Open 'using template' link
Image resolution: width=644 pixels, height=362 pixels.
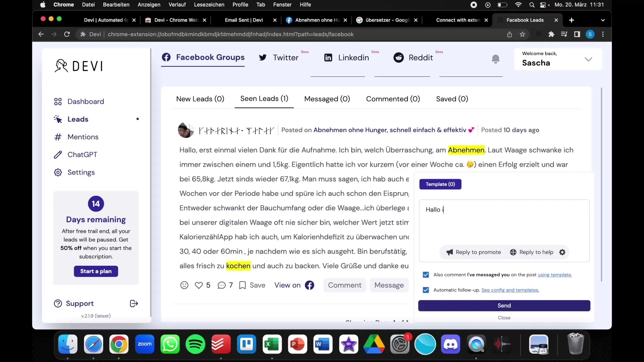click(x=554, y=275)
